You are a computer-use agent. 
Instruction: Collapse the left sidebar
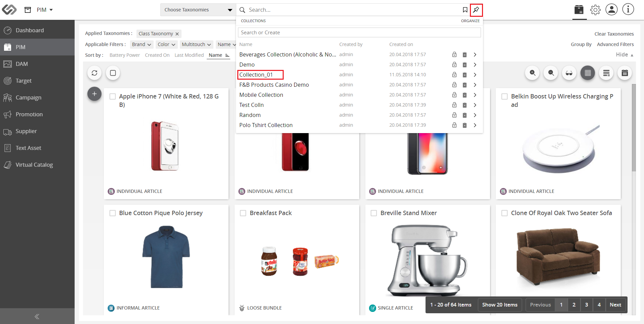37,316
